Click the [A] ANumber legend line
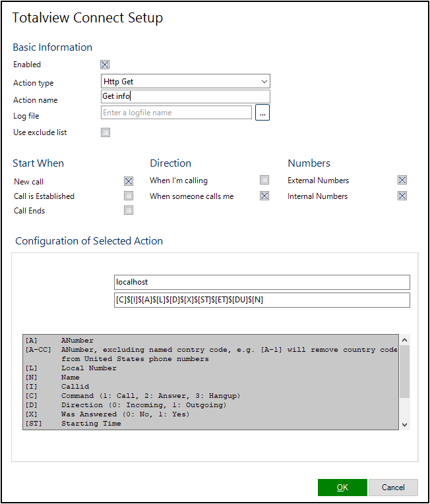The height and width of the screenshot is (504, 430). coord(59,341)
